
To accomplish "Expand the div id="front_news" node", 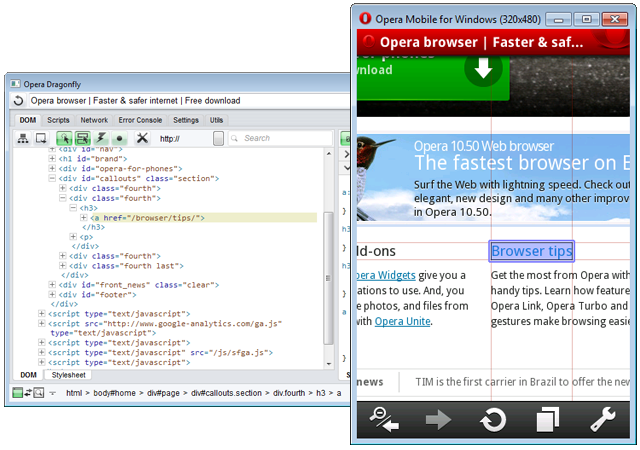I will [x=52, y=284].
